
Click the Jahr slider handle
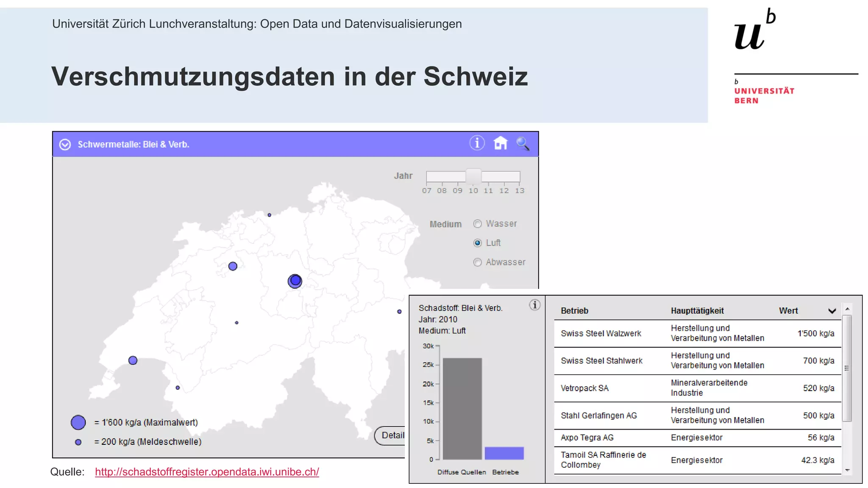(x=473, y=176)
